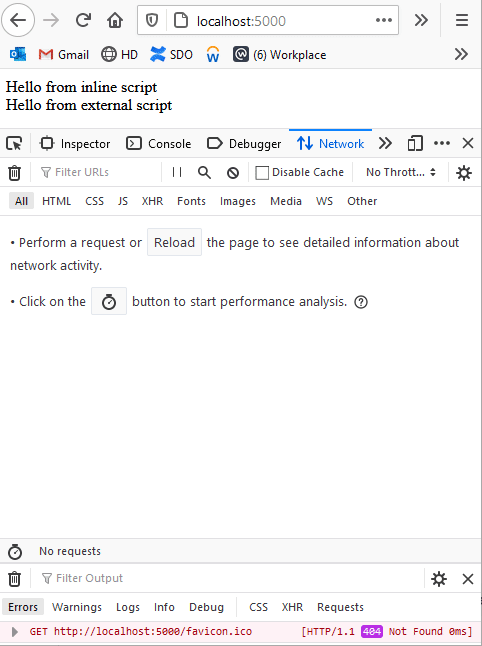The height and width of the screenshot is (646, 482).
Task: Expand the favicon.ico GET error row
Action: click(x=15, y=632)
